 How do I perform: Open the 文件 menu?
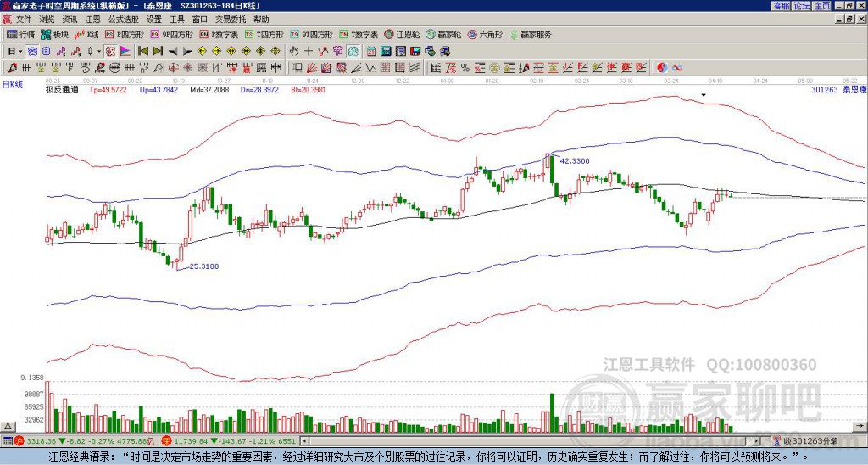24,20
